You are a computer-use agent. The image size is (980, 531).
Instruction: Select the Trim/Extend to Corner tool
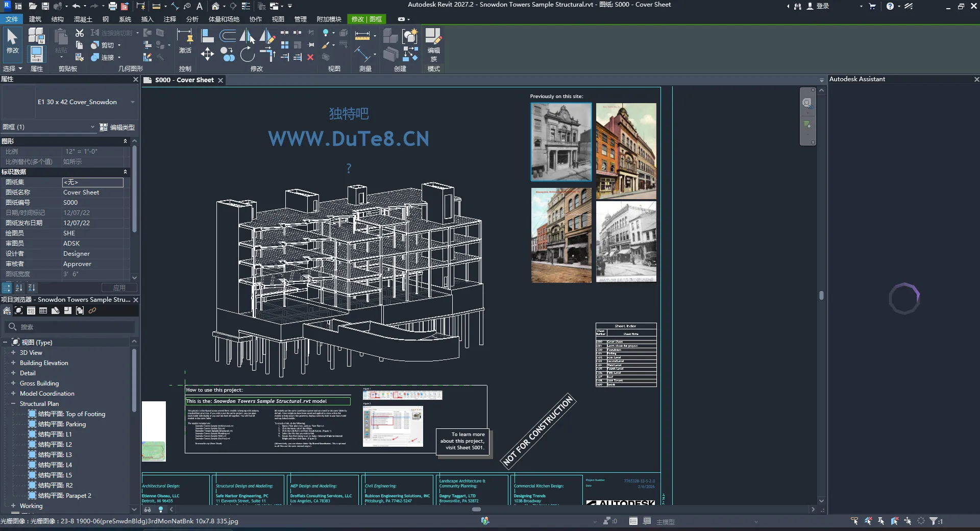(267, 54)
